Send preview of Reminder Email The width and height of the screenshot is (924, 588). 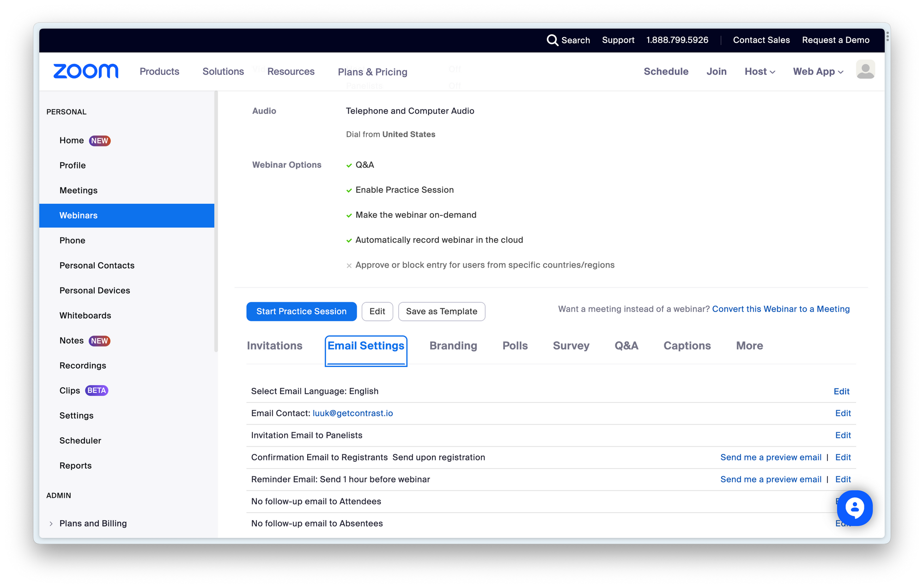(771, 480)
